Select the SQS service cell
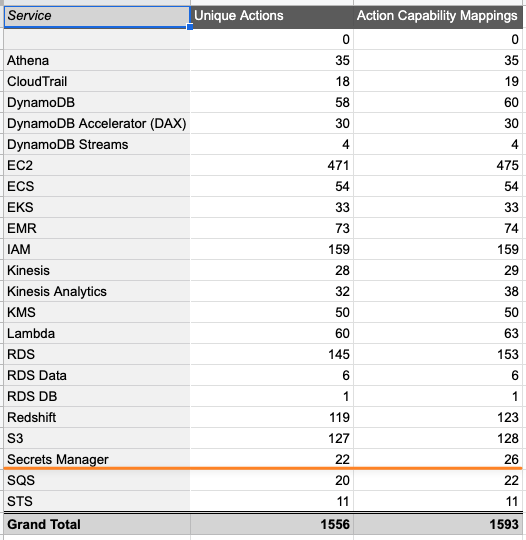The width and height of the screenshot is (526, 540). point(97,480)
